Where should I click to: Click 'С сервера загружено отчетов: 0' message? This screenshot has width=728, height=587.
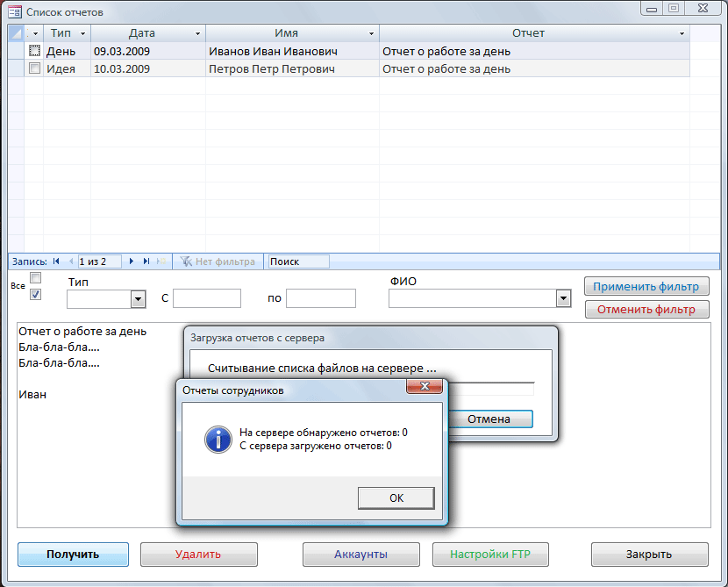(x=316, y=446)
